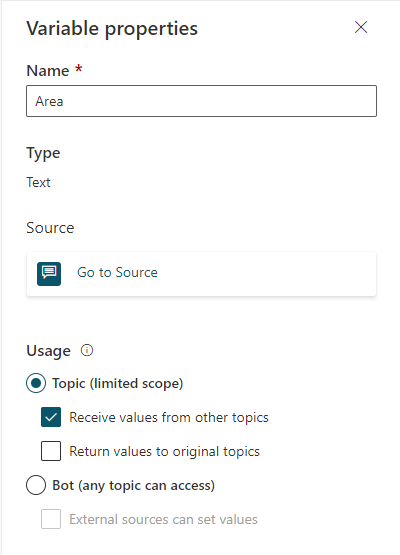400x555 pixels.
Task: Click the red required asterisk beside Name
Action: point(79,68)
